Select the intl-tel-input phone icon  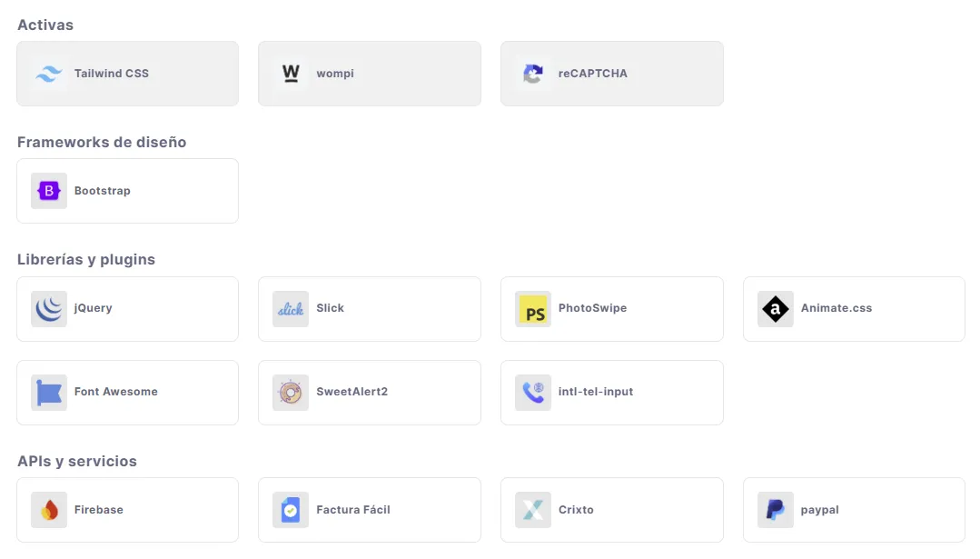point(531,392)
